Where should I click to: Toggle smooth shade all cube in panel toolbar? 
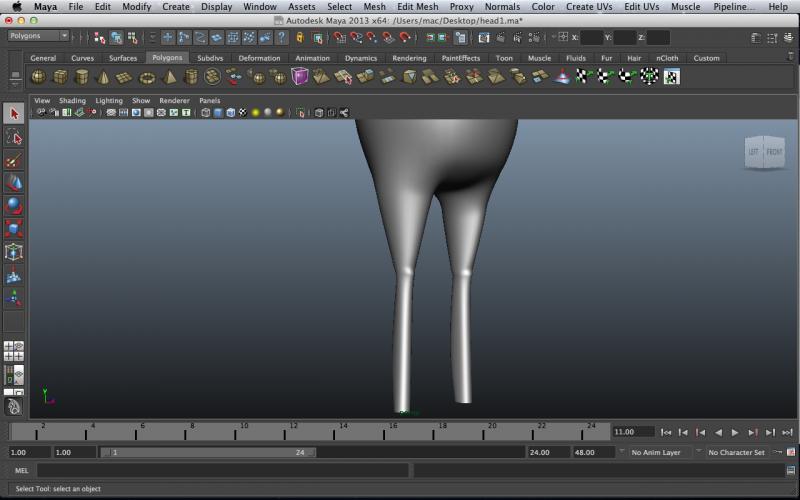click(x=217, y=113)
